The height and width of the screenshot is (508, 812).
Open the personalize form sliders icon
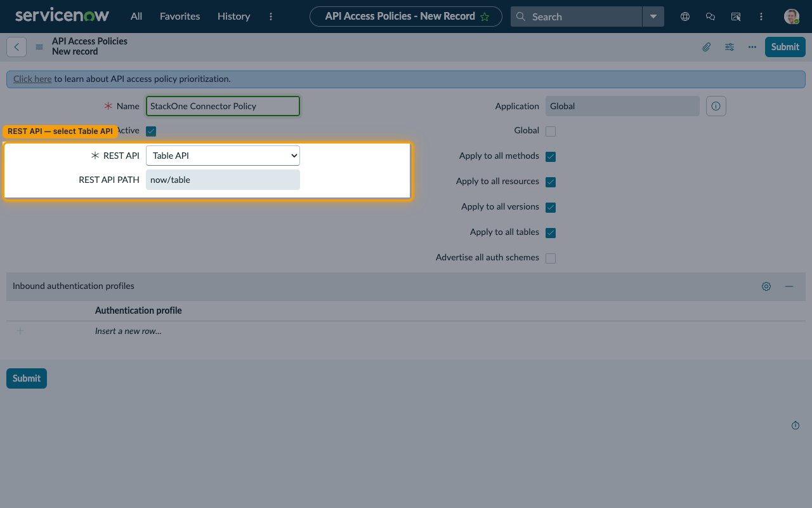click(x=730, y=47)
